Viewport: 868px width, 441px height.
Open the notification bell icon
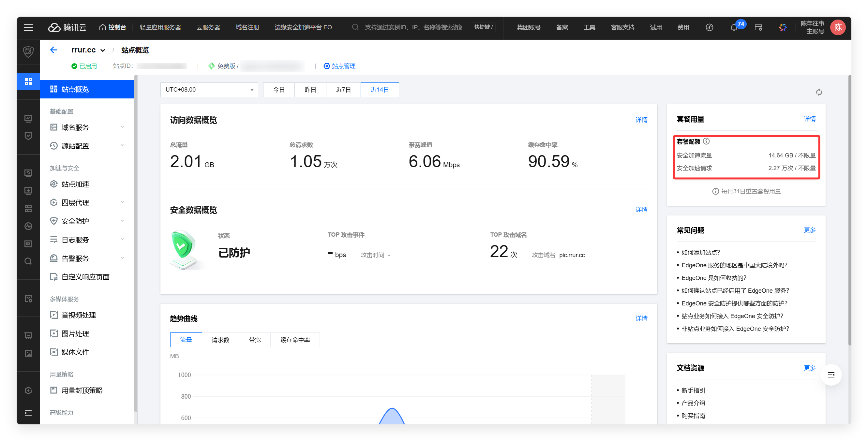[734, 28]
